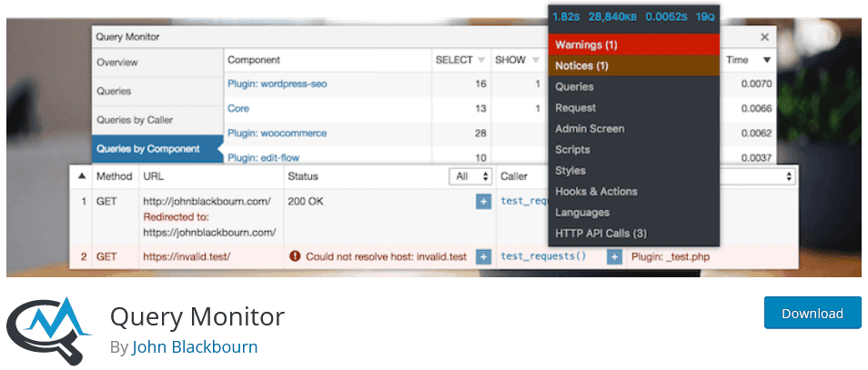The height and width of the screenshot is (370, 868).
Task: Click the plus icon beside invalid.test error
Action: [483, 257]
